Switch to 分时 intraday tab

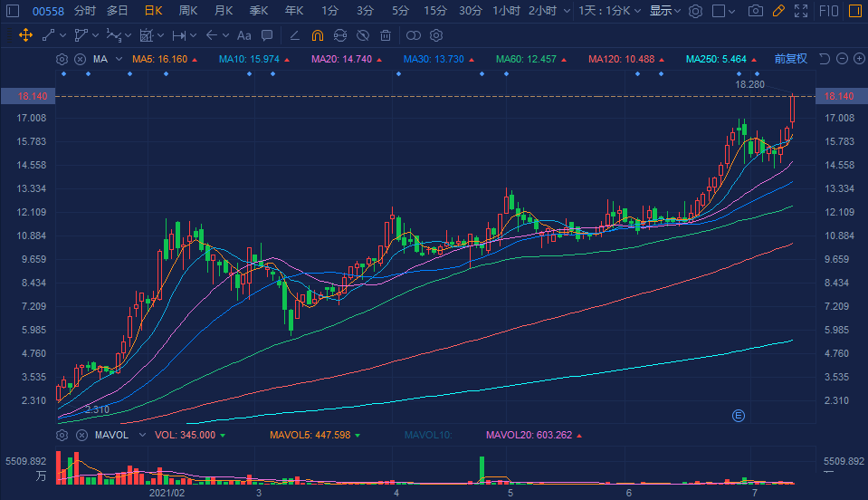(84, 11)
